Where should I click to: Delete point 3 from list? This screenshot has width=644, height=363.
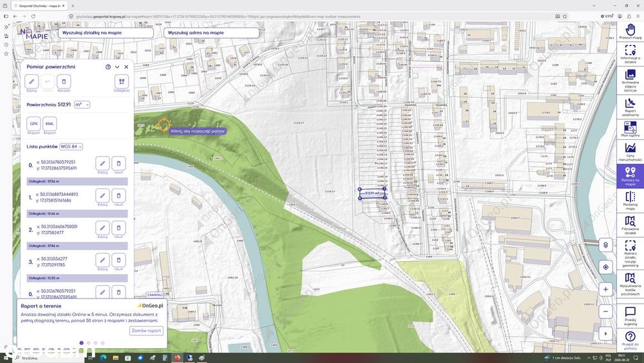click(x=118, y=260)
